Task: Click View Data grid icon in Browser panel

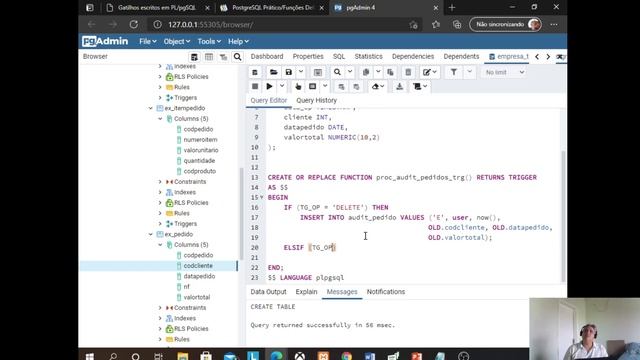Action: [x=209, y=57]
